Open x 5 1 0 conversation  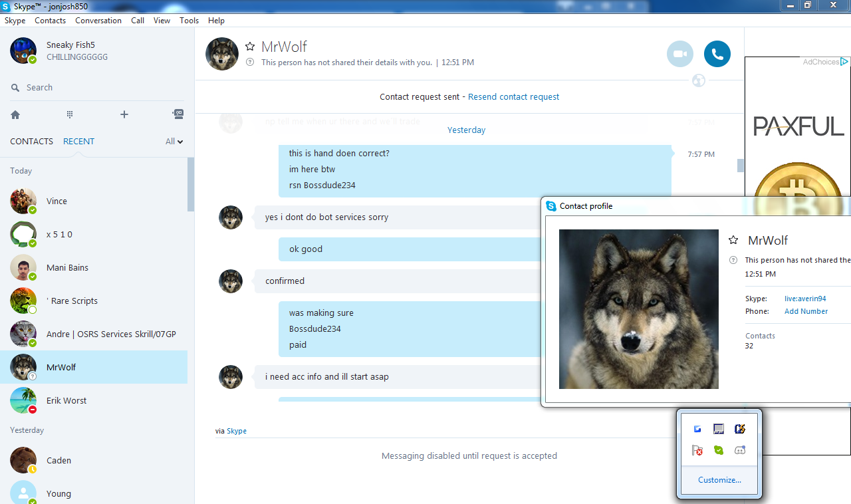click(x=94, y=234)
